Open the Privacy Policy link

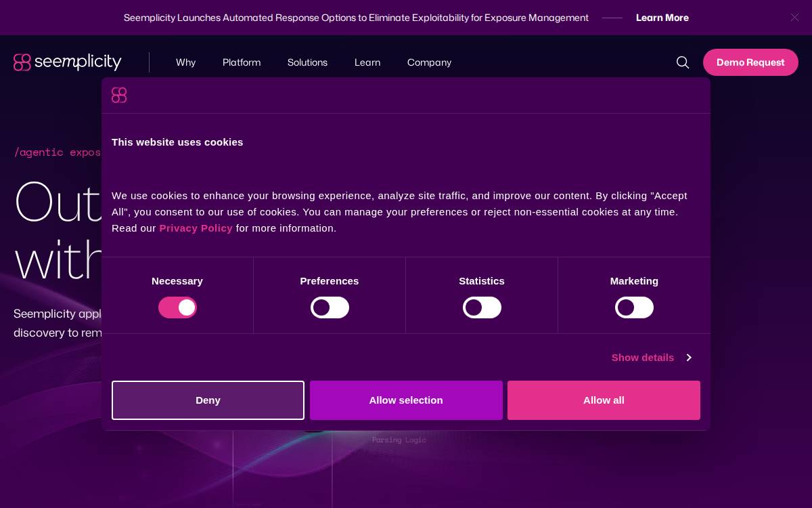pyautogui.click(x=196, y=228)
